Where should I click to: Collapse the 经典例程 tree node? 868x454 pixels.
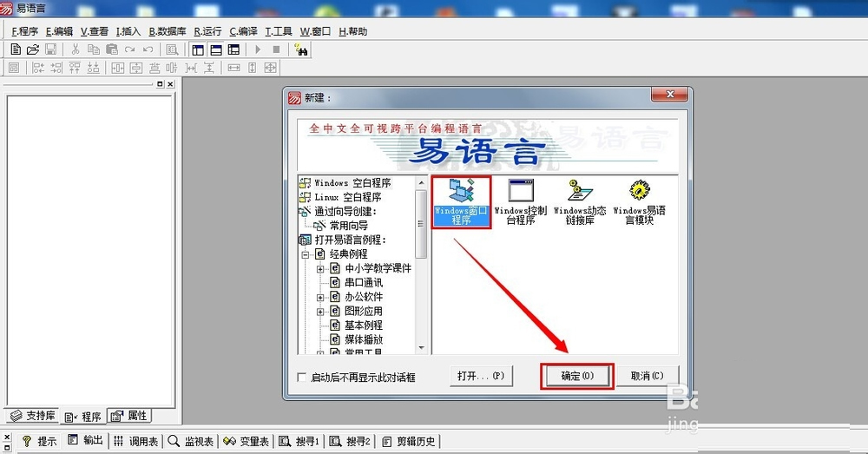pyautogui.click(x=305, y=254)
